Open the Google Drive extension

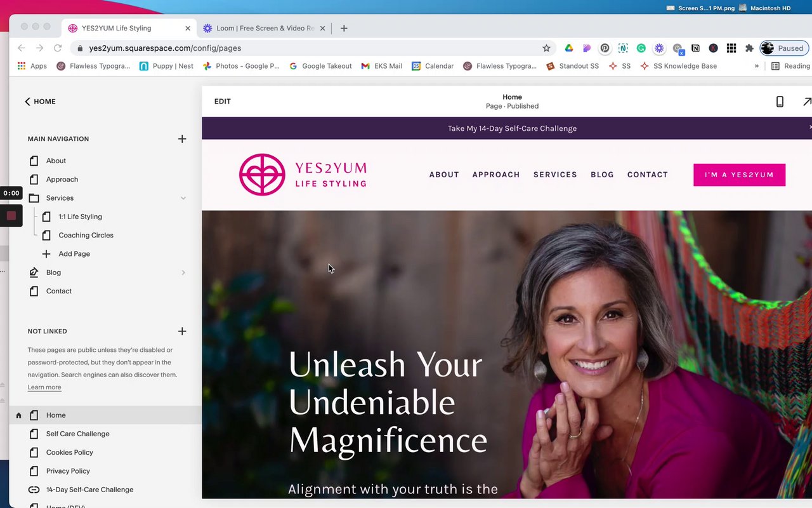click(x=569, y=48)
